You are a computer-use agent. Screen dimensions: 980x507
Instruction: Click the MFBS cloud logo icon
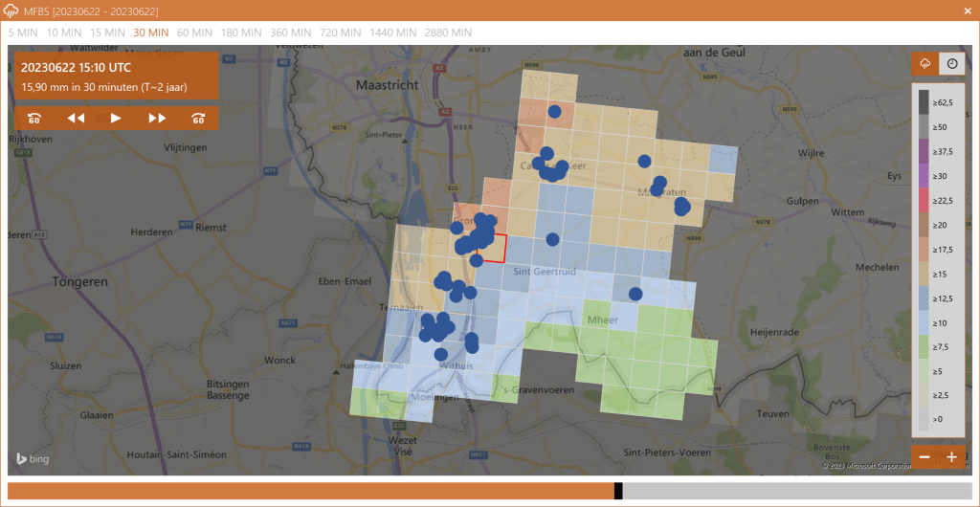coord(11,11)
